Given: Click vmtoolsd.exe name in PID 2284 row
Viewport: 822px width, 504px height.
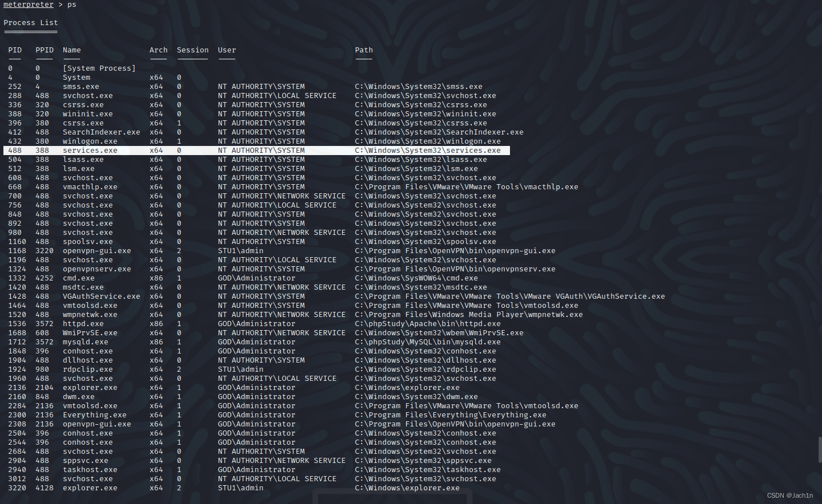Looking at the screenshot, I should (90, 406).
